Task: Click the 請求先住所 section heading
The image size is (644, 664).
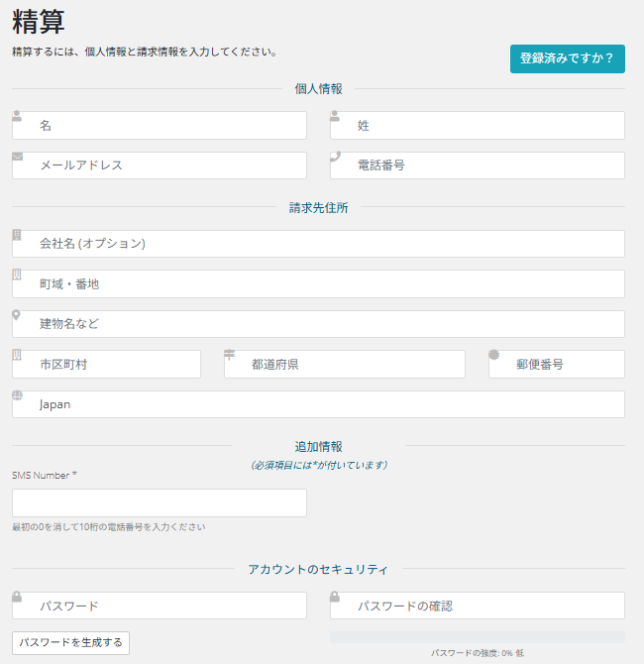Action: pyautogui.click(x=318, y=208)
